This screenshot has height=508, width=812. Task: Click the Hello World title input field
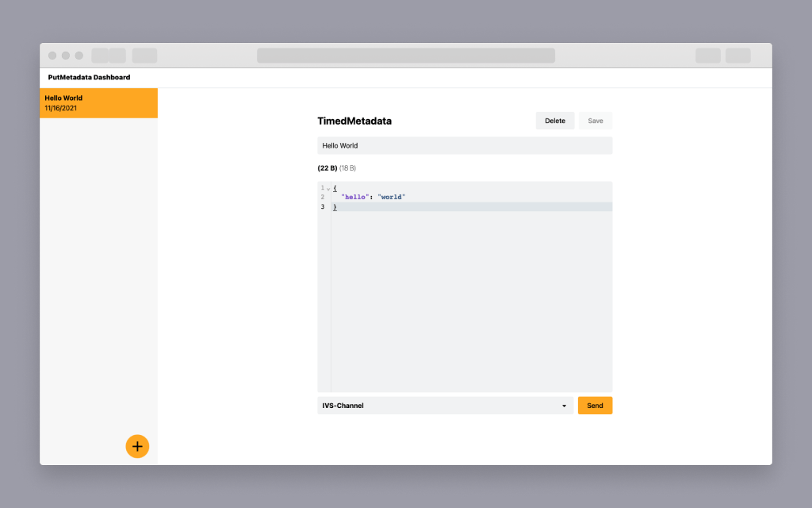[x=465, y=145]
